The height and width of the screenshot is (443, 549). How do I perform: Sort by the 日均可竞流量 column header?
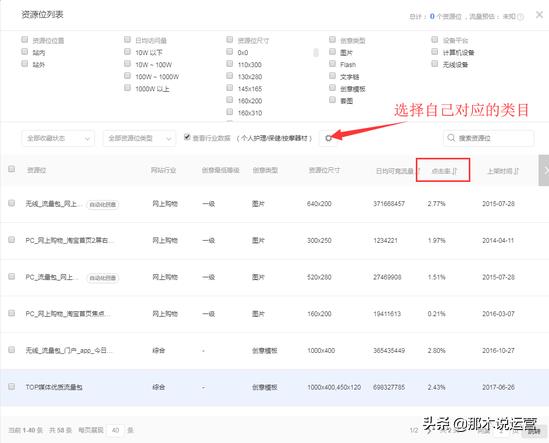398,171
